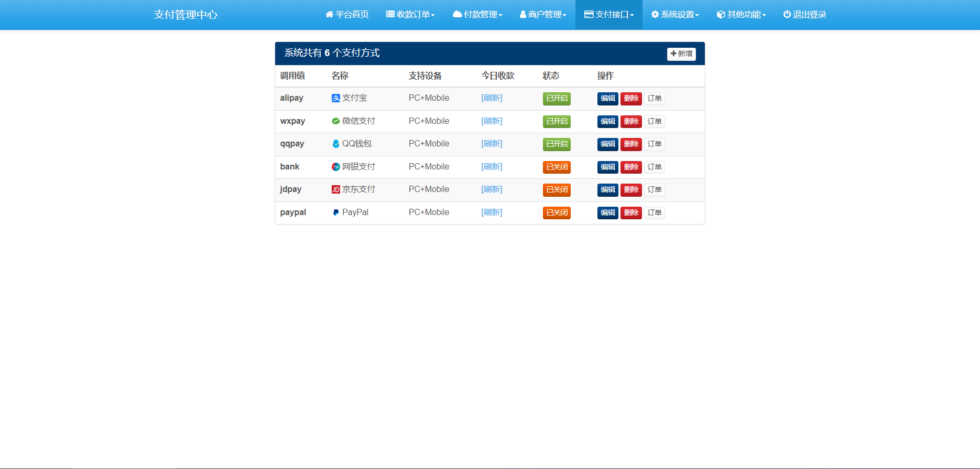980x469 pixels.
Task: Delete the paypal payment method
Action: pos(631,213)
